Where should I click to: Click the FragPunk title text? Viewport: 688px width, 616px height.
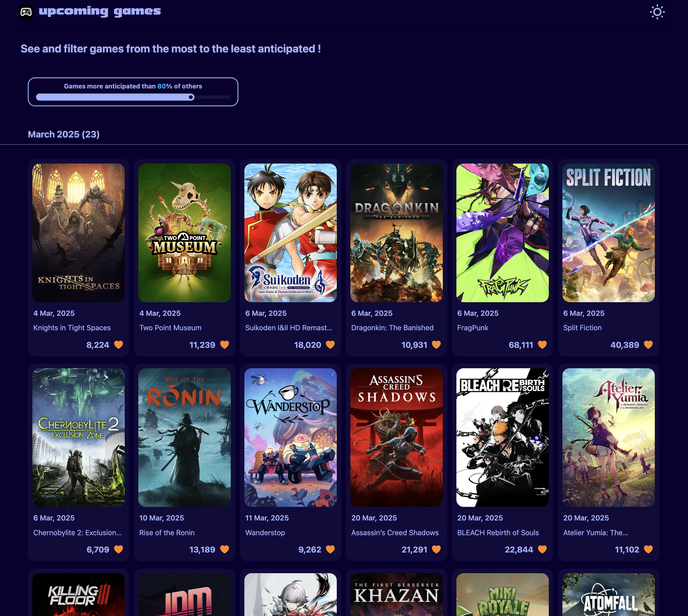pos(473,328)
